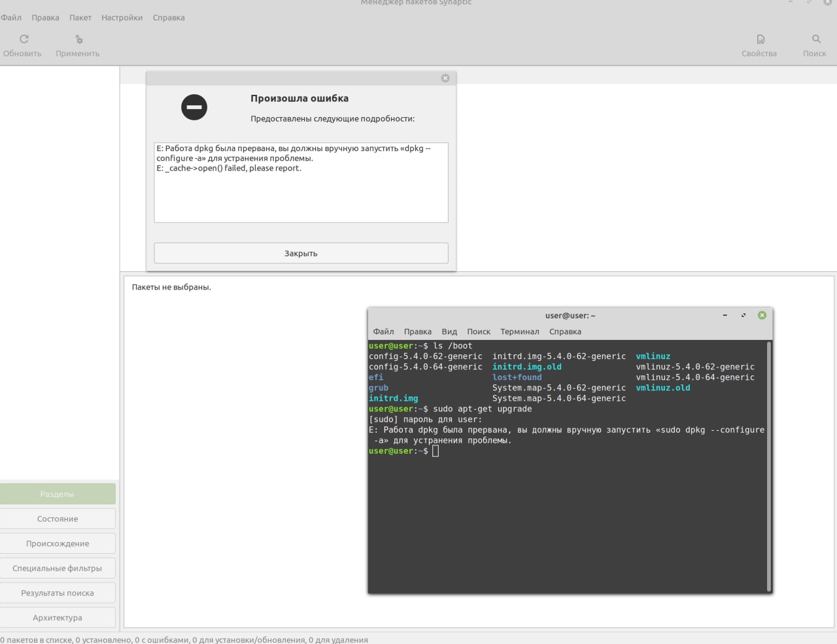The image size is (837, 644).
Task: Click the Закрыть button in the error dialog
Action: click(301, 253)
